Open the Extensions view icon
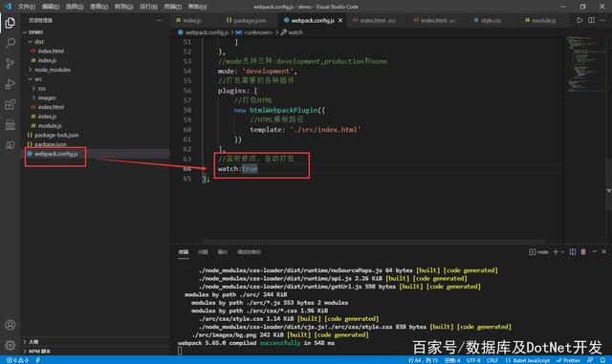 click(x=11, y=104)
